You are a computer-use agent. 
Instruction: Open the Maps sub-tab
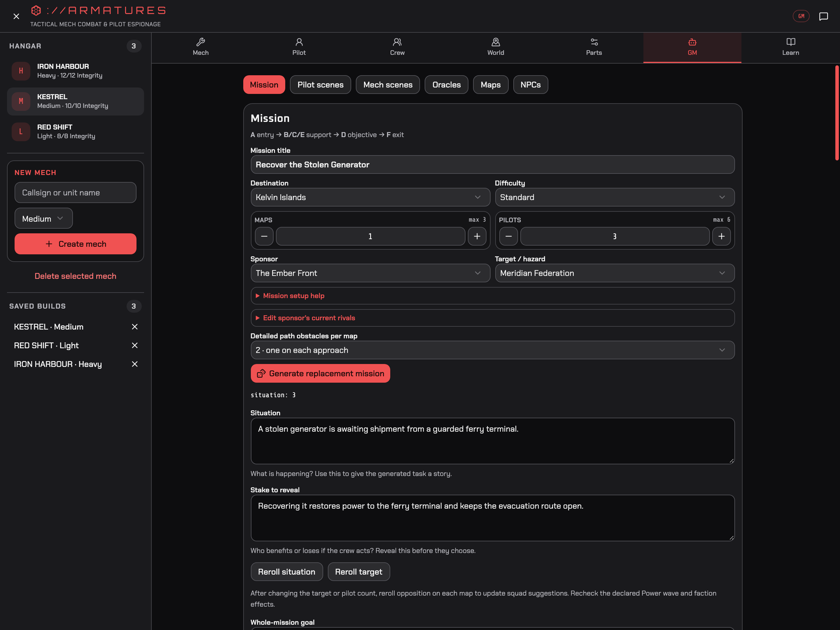(491, 85)
